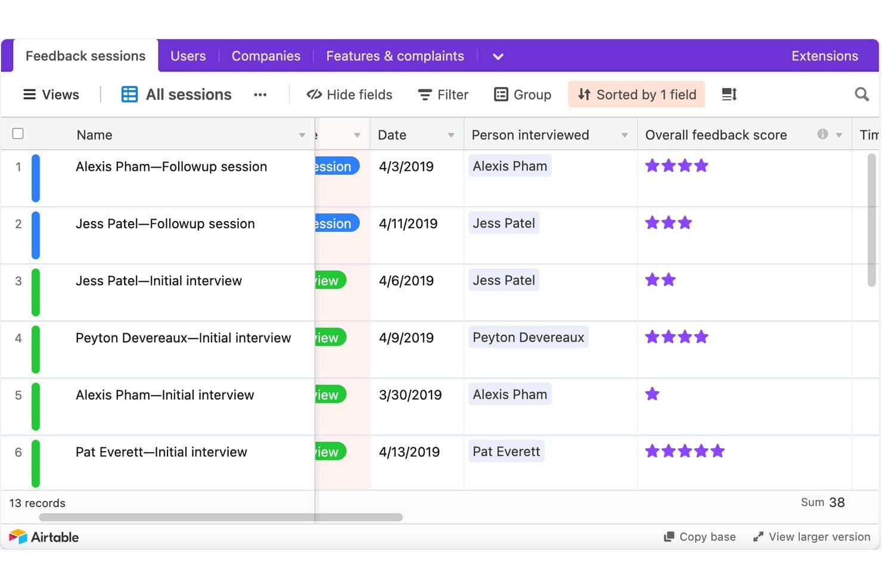The width and height of the screenshot is (882, 588).
Task: Switch to the Users tab
Action: click(188, 56)
